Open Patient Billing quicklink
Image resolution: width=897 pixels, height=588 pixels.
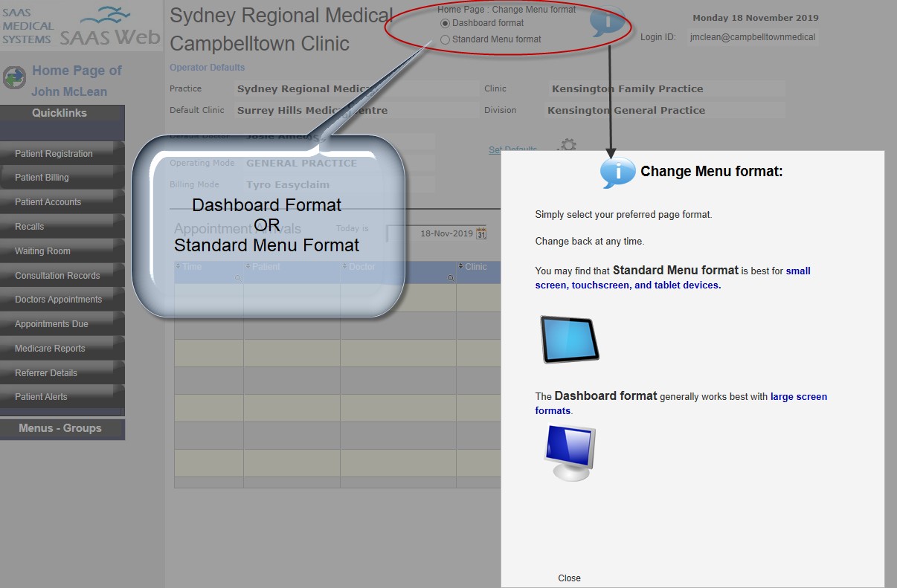tap(62, 178)
